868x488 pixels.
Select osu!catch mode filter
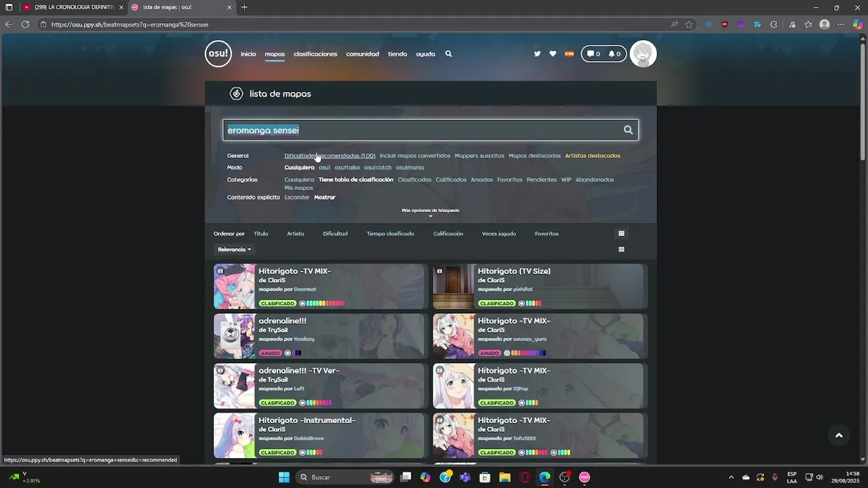[x=378, y=167]
